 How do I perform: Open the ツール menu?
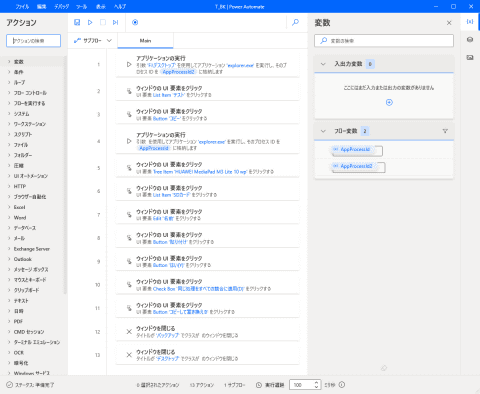tap(81, 6)
